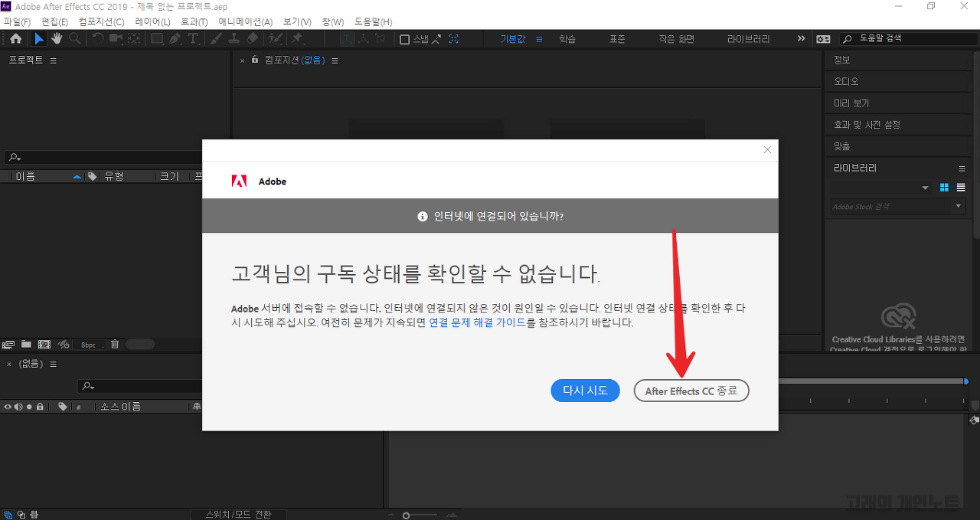Switch to the 라이브러리 workspace tab
The width and height of the screenshot is (980, 520).
click(749, 39)
